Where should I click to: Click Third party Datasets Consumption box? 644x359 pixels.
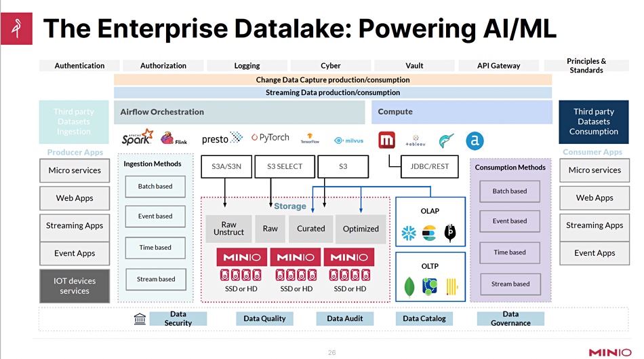593,121
